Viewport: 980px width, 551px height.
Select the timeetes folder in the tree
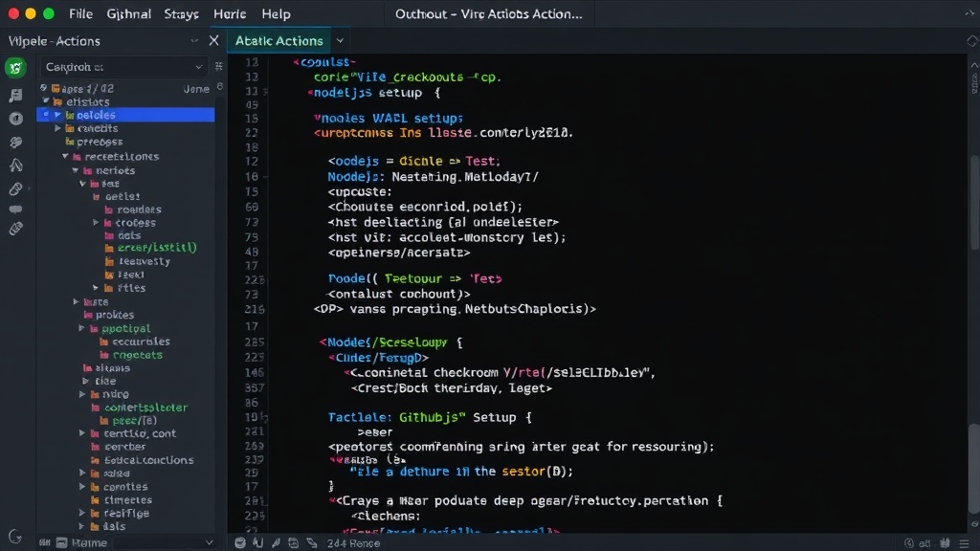coord(127,499)
